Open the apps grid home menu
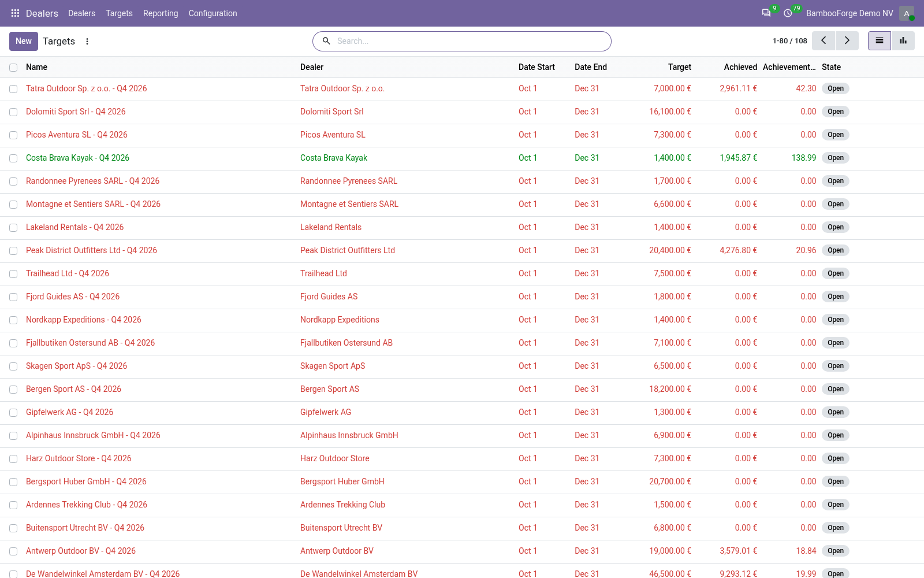Screen dimensions: 924x578 tap(15, 13)
